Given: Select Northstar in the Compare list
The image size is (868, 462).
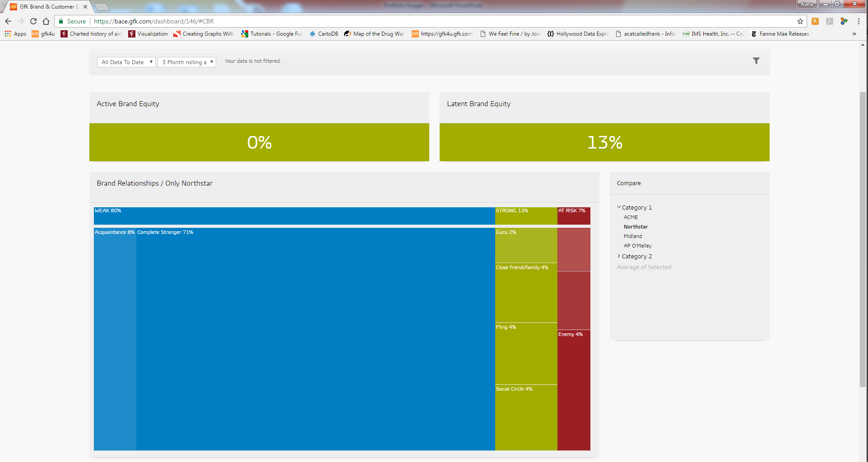Looking at the screenshot, I should 636,227.
